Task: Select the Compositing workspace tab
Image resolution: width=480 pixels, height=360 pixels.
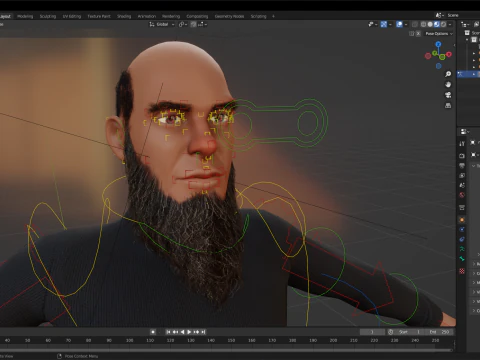Action: [x=197, y=16]
